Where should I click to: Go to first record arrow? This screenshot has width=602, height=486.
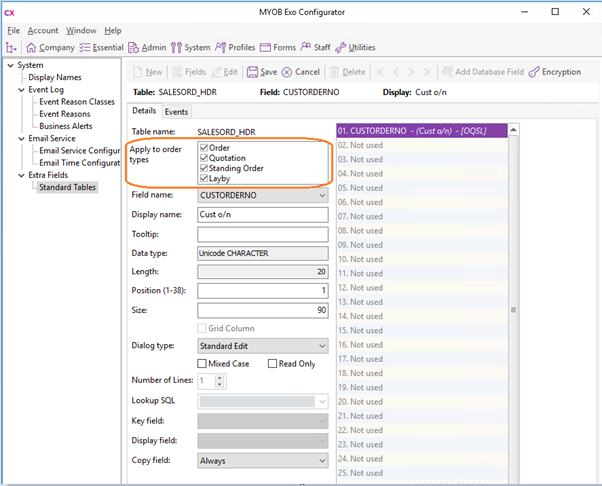point(380,72)
